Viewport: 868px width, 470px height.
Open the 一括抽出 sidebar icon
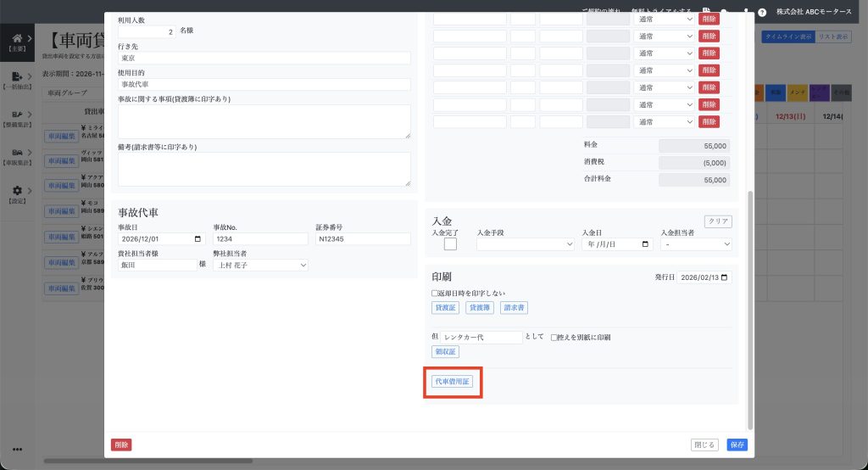(x=16, y=77)
